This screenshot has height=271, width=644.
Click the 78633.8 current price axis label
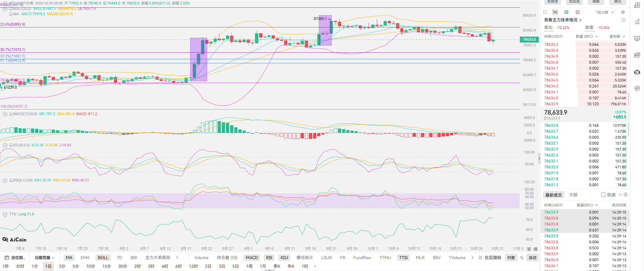(x=529, y=39)
